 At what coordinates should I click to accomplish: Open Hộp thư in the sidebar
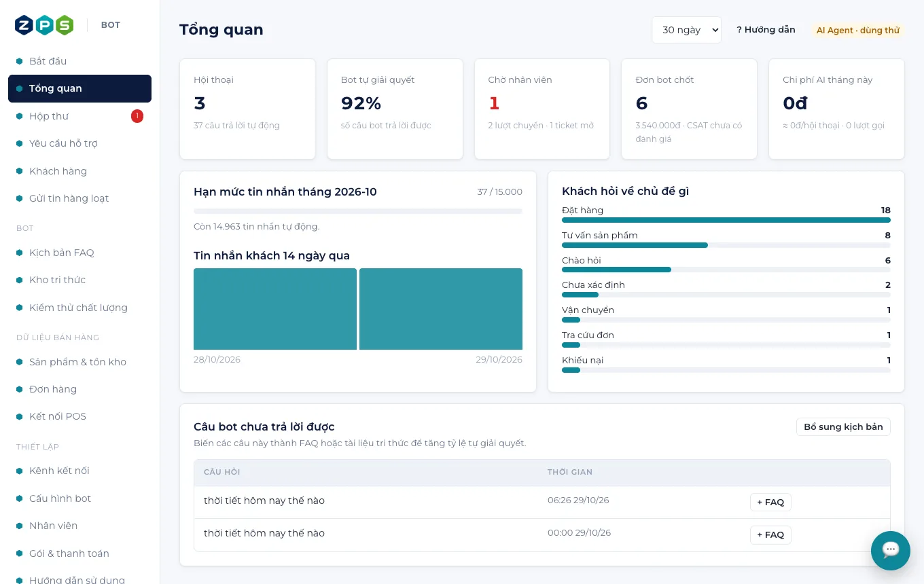point(79,116)
